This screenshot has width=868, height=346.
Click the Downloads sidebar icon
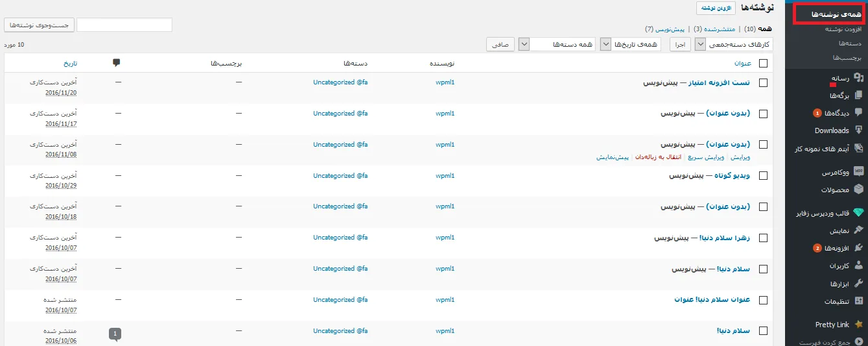(859, 130)
